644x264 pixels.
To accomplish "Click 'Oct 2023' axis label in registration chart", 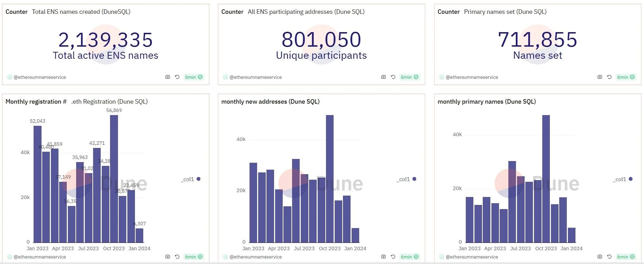I will click(x=114, y=248).
